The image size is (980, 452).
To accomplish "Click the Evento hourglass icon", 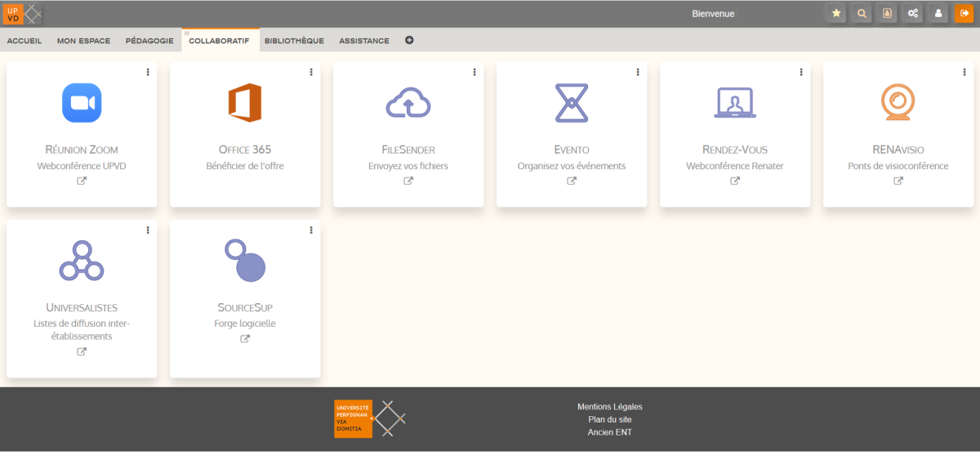I will [572, 103].
